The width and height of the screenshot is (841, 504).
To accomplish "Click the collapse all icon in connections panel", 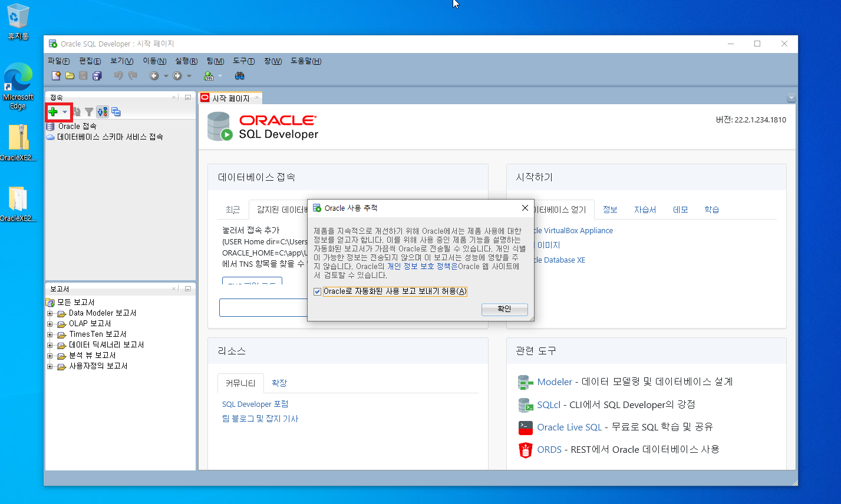I will pos(116,112).
